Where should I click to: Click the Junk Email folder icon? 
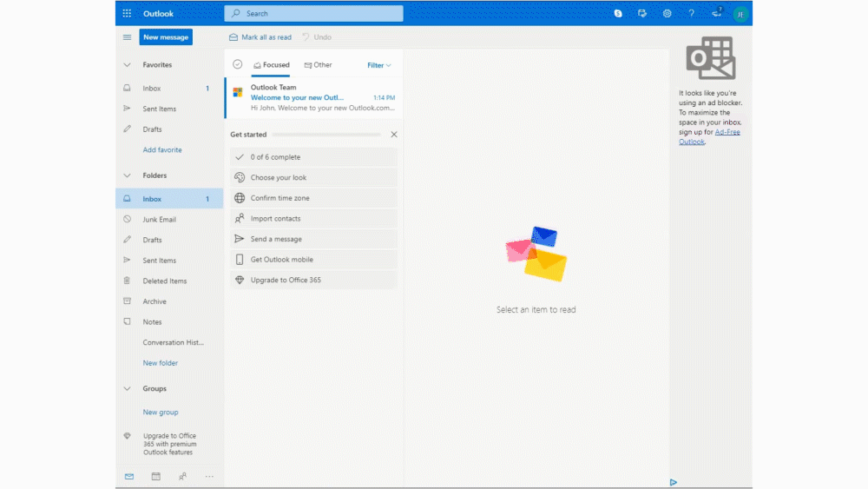pos(127,219)
